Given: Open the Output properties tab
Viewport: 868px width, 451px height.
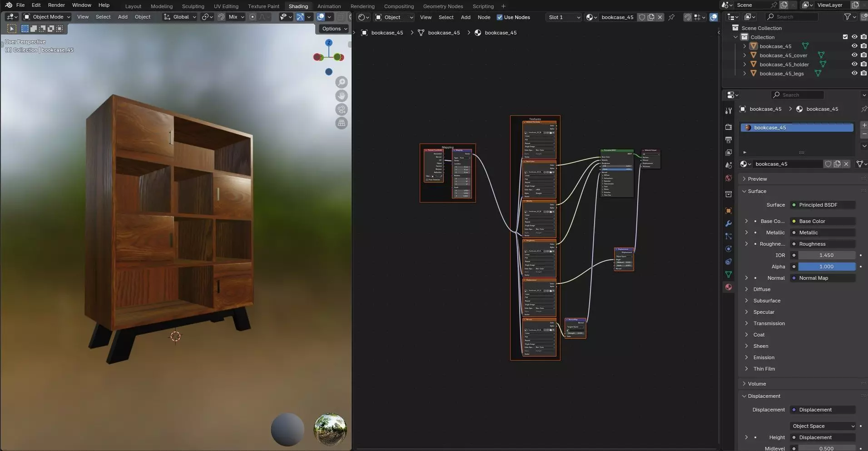Looking at the screenshot, I should coord(729,139).
